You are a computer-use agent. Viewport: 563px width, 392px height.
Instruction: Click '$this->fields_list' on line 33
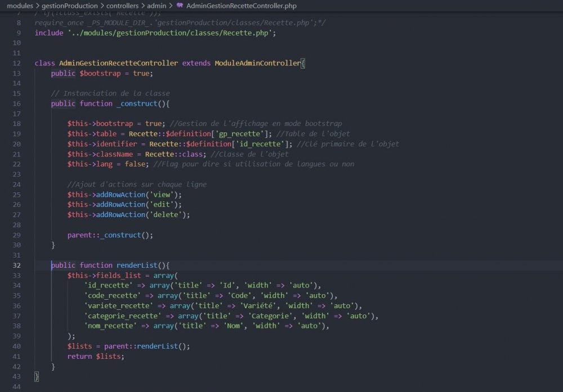click(x=104, y=276)
